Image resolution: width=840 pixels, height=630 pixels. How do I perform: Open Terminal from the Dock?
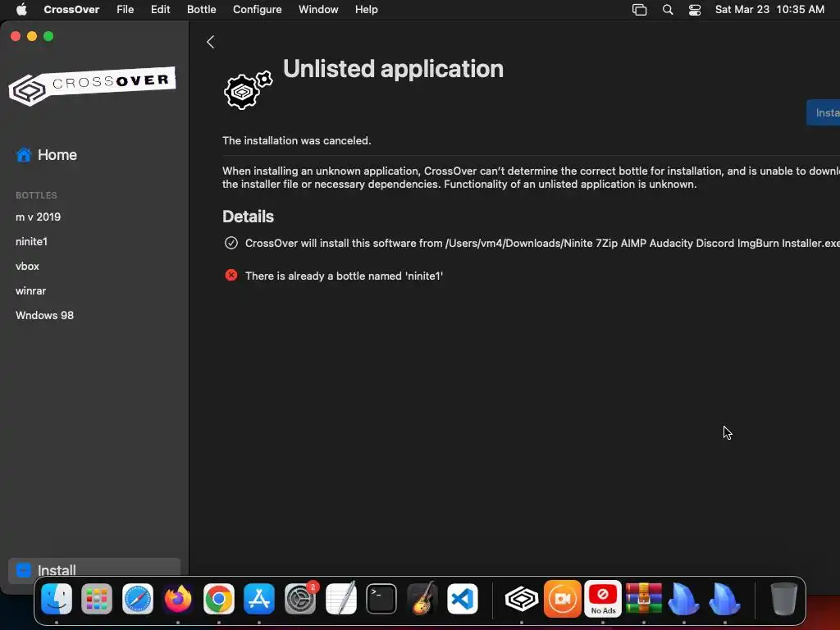click(381, 598)
